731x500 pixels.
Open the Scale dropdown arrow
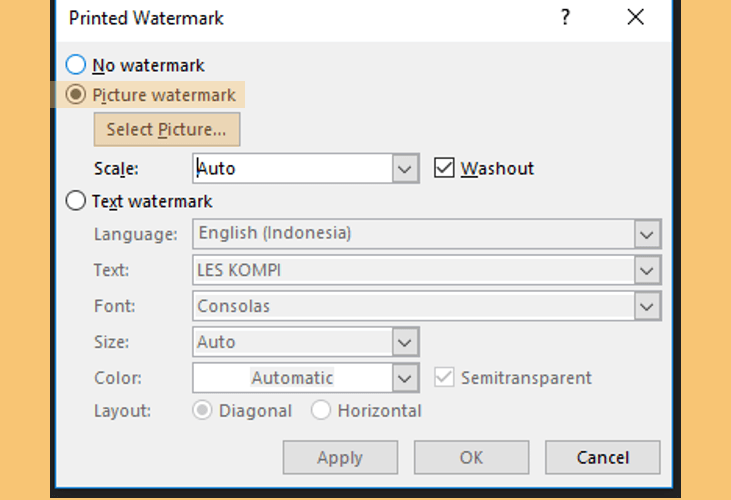(405, 168)
